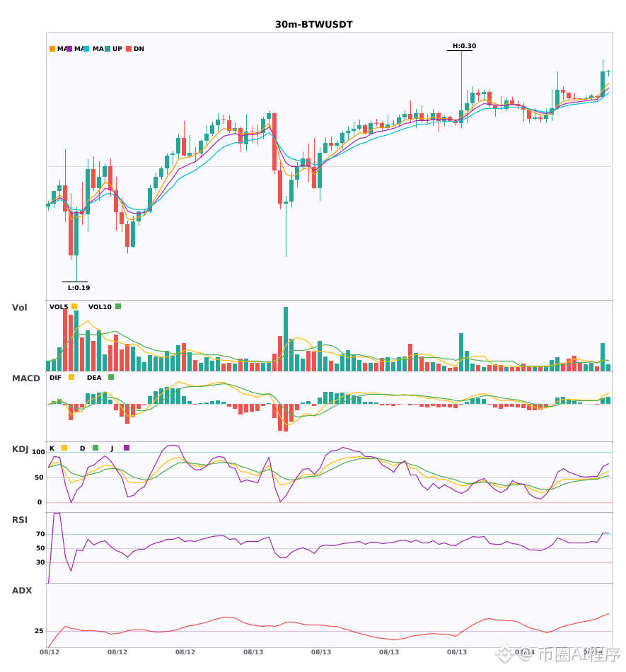Click the DN legend text
Screen dimensions: 626x672
139,49
